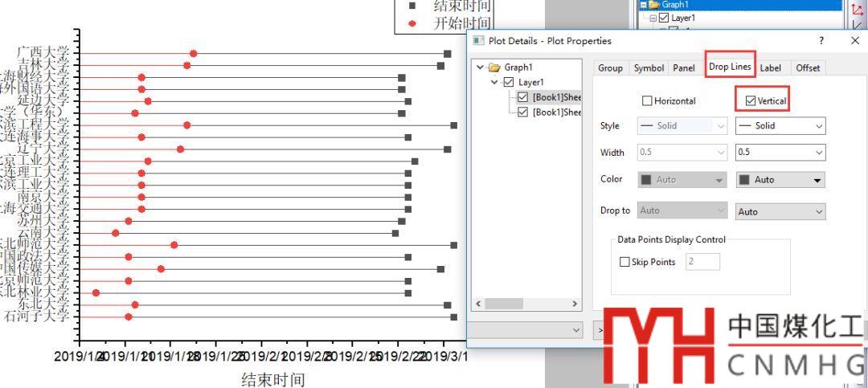Click the 开始时间 legend text

[463, 24]
